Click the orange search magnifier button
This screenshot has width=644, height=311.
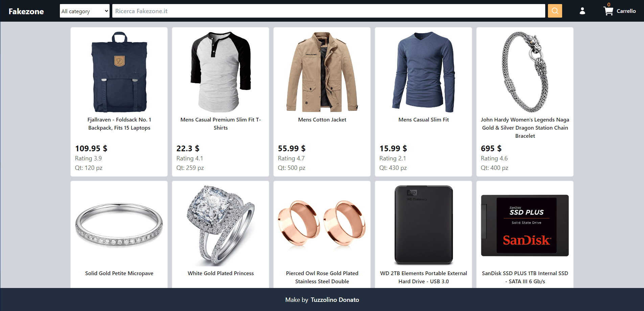[555, 11]
